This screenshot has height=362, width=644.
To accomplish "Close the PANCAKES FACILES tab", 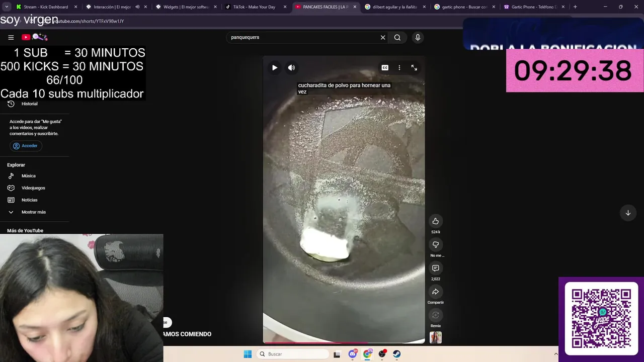I will [x=355, y=7].
